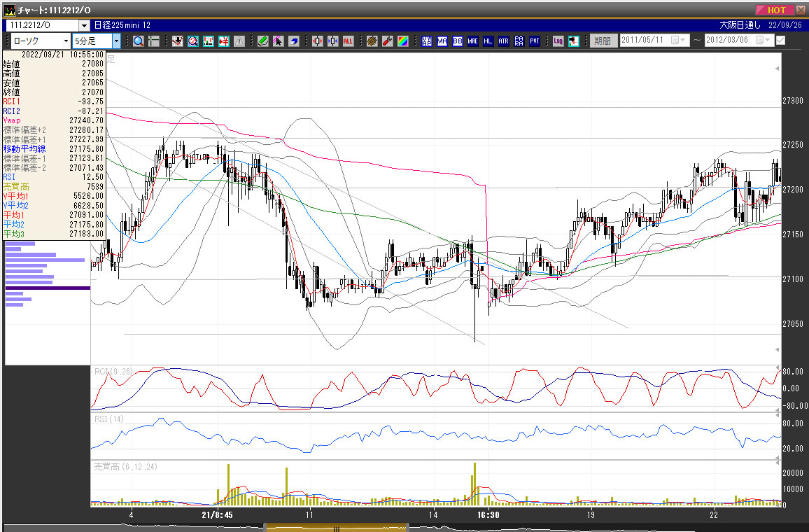This screenshot has height=532, width=809.
Task: Click the crosshair cursor icon in toolbar
Action: click(154, 41)
